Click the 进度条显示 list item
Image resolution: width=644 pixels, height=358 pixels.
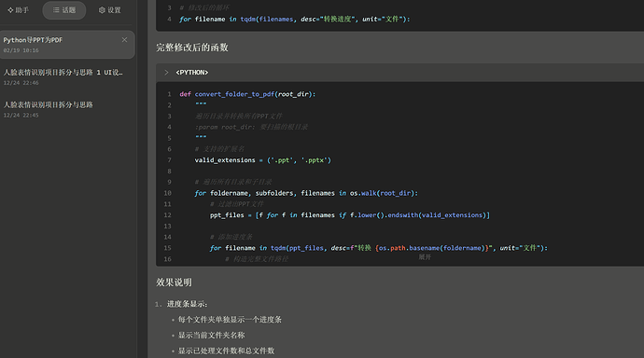coord(187,304)
